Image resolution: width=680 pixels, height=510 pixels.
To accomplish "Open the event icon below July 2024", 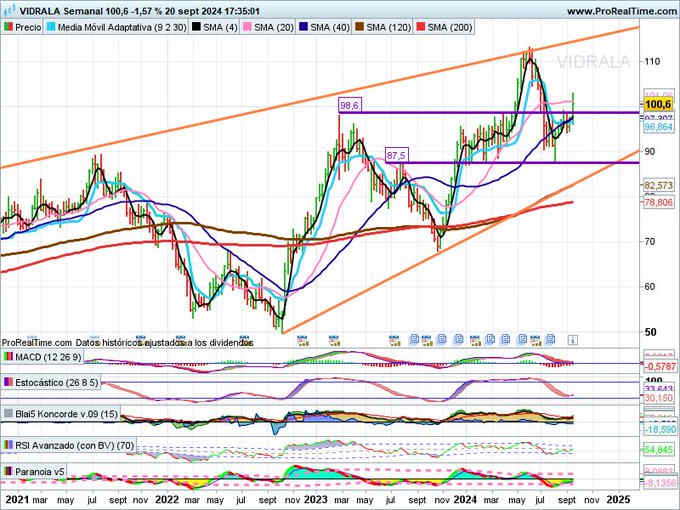I will [536, 340].
